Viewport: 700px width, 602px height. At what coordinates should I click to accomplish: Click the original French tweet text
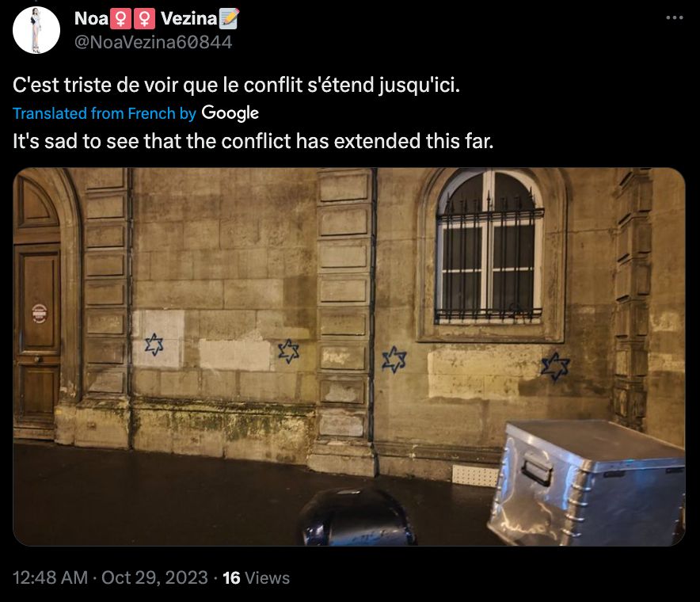tap(236, 86)
